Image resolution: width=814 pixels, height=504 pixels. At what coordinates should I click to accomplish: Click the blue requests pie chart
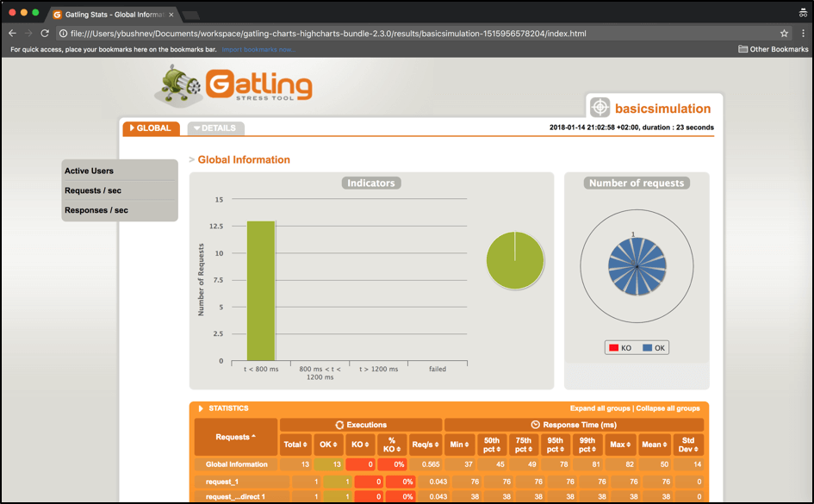pyautogui.click(x=637, y=266)
